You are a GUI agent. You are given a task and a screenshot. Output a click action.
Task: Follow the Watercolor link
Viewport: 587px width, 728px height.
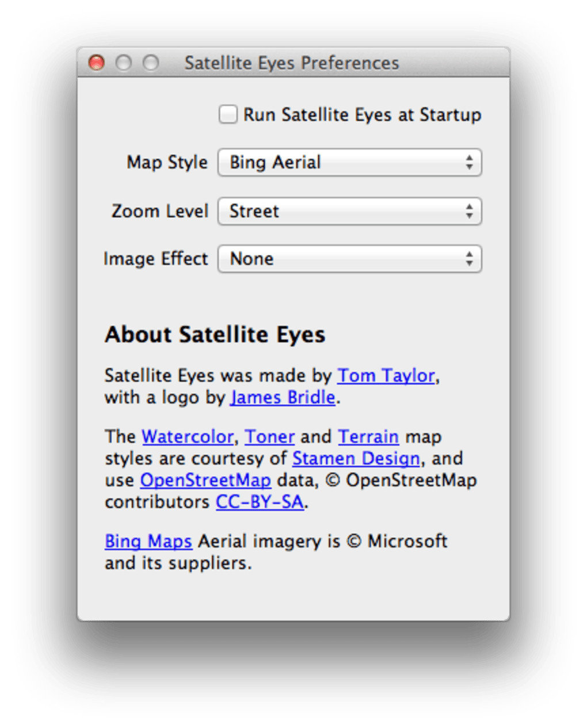click(x=188, y=437)
